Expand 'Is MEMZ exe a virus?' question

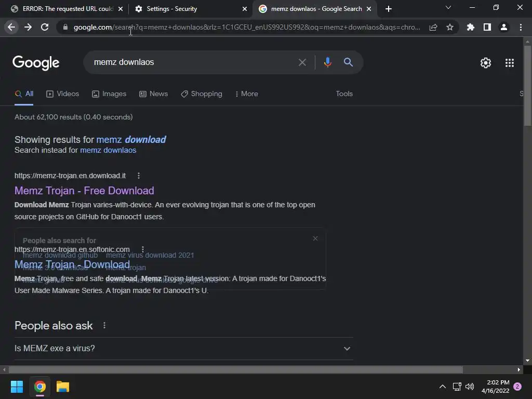[x=183, y=349]
